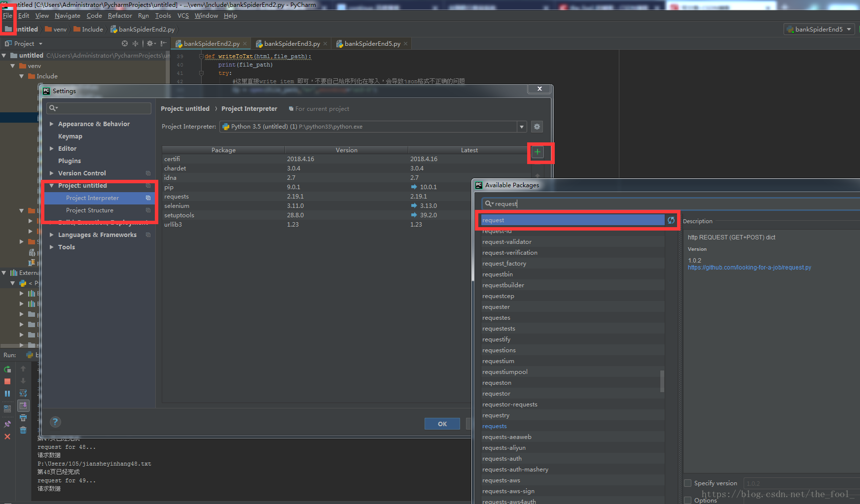Open interpreter gear settings button

(537, 127)
